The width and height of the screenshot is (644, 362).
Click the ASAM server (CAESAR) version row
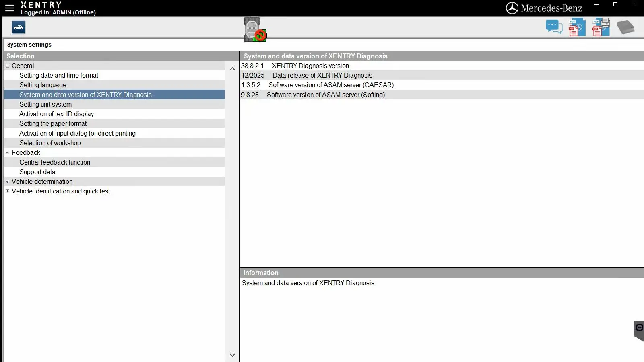coord(442,85)
